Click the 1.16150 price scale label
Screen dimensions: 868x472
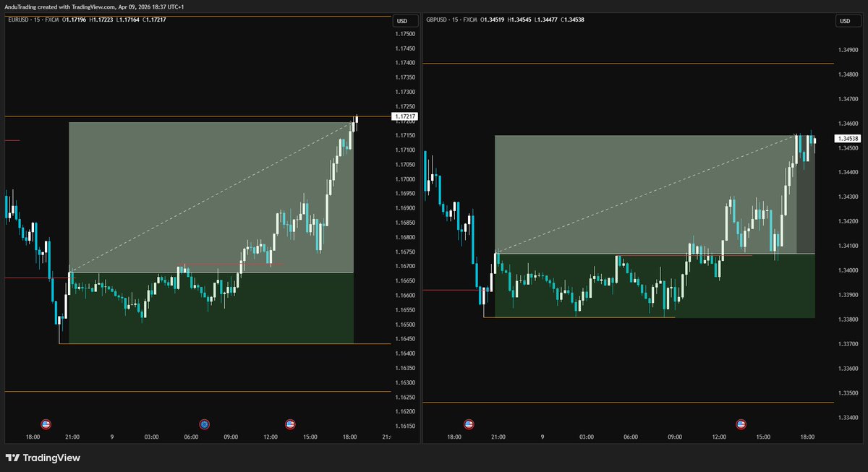click(406, 426)
